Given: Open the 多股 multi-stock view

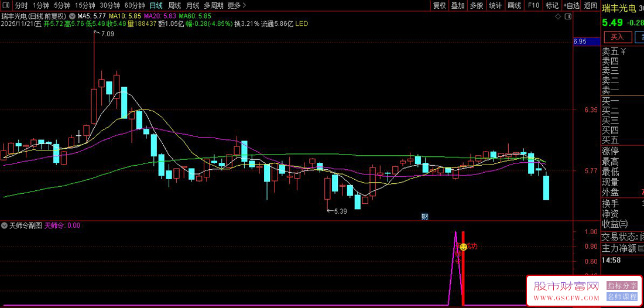Looking at the screenshot, I should 477,5.
